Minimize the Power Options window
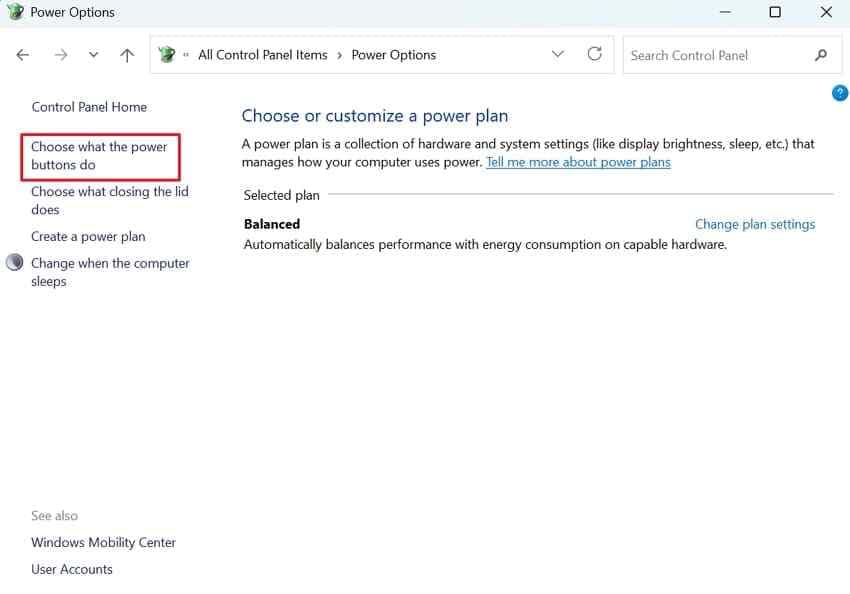Screen dimensions: 850x594 (x=725, y=12)
